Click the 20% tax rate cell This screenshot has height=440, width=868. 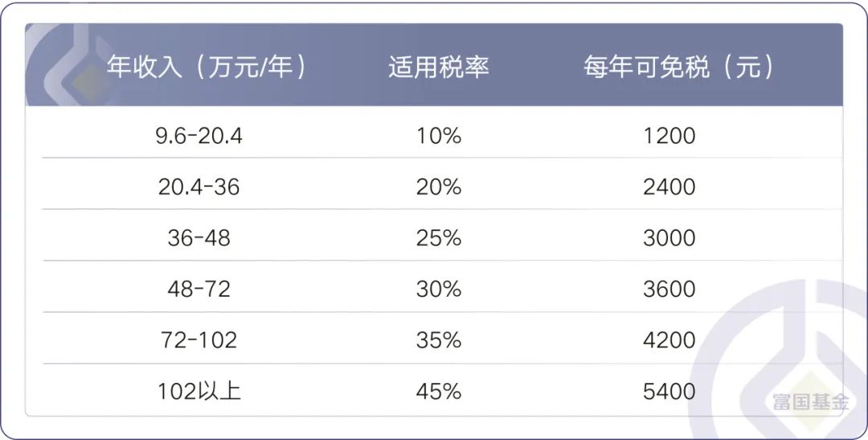(x=439, y=187)
